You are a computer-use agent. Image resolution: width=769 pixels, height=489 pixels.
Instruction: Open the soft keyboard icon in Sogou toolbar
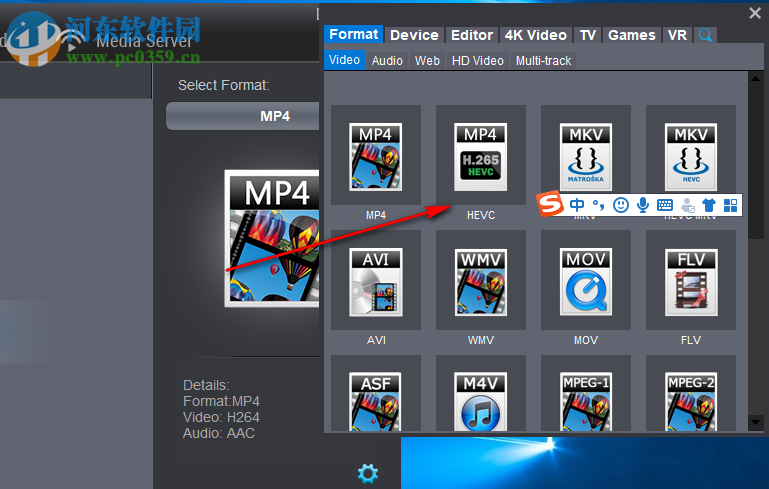coord(665,205)
